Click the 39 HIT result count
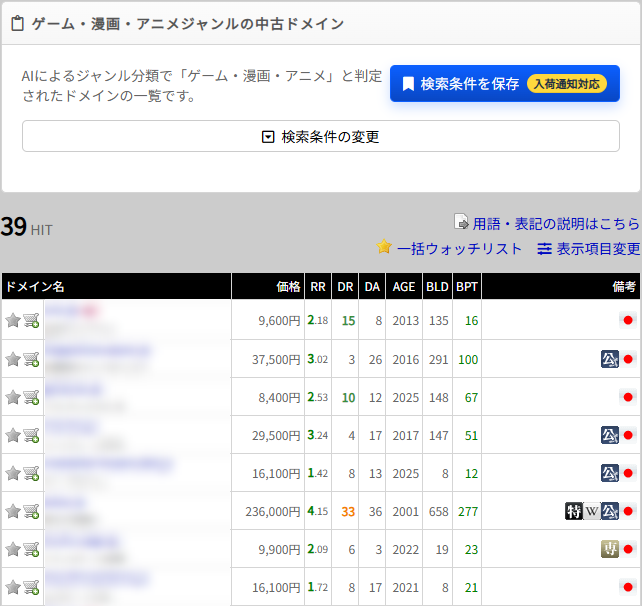This screenshot has height=606, width=642. [27, 226]
